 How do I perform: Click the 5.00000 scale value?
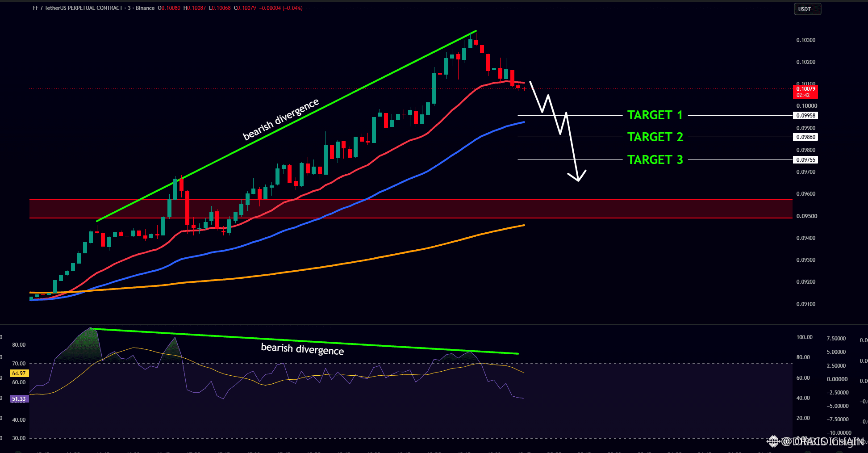(x=836, y=352)
